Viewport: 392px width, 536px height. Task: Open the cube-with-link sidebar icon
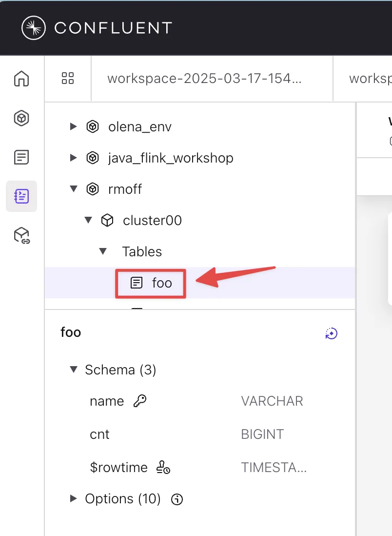point(21,235)
